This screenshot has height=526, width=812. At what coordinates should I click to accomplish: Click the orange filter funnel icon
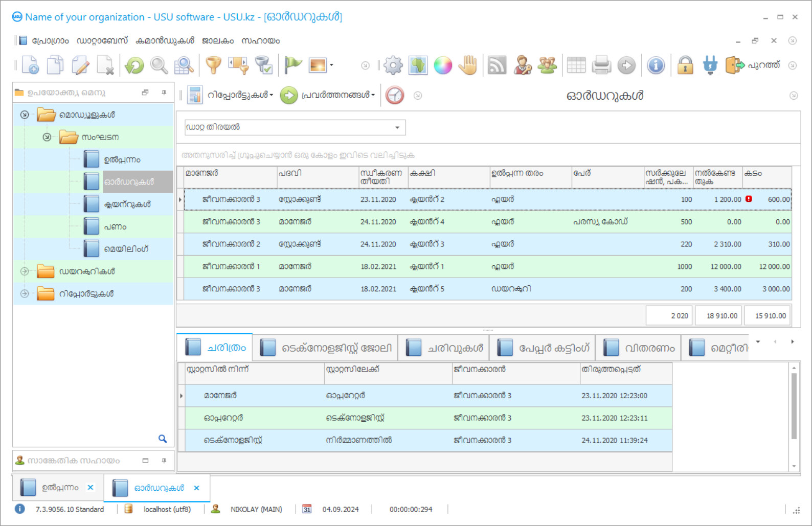[x=214, y=65]
